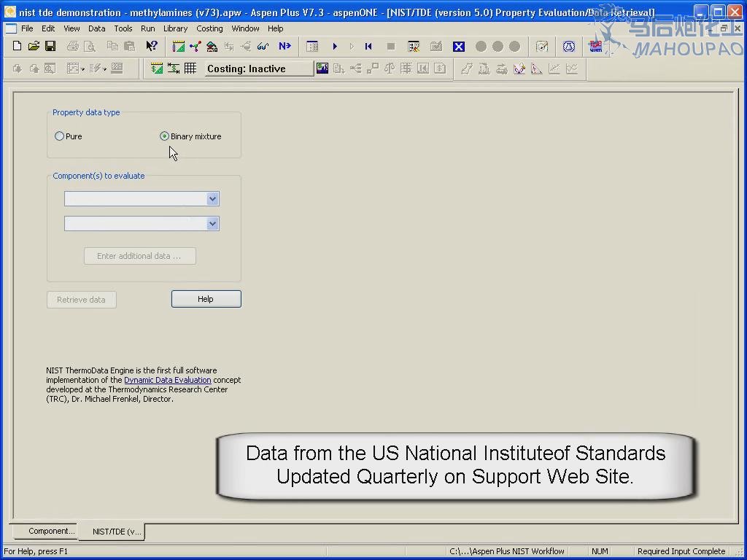Click the check results checklist icon
Viewport: 747px width, 560px height.
[414, 46]
